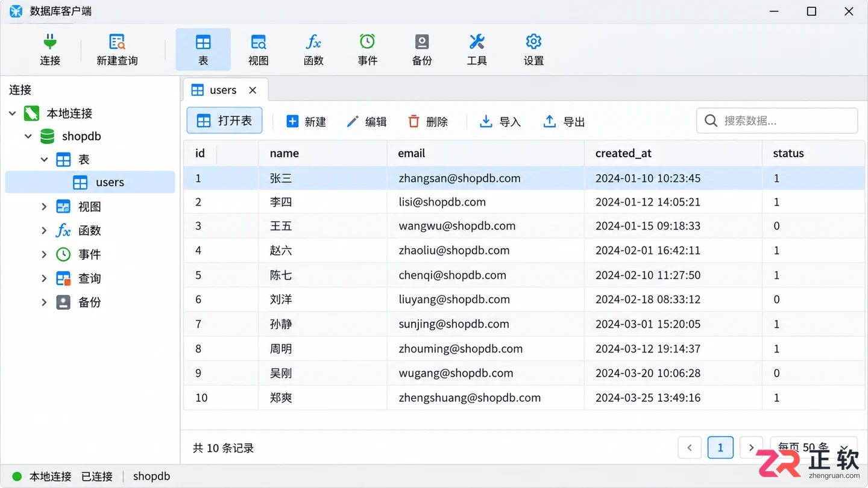Collapse the 本地连接 tree node

click(12, 113)
